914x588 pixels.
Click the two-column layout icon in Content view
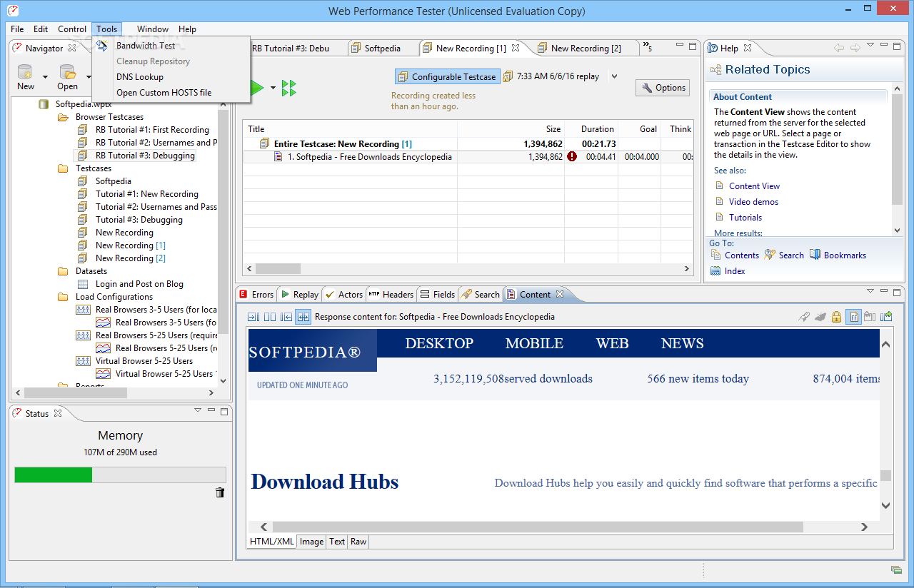(270, 317)
